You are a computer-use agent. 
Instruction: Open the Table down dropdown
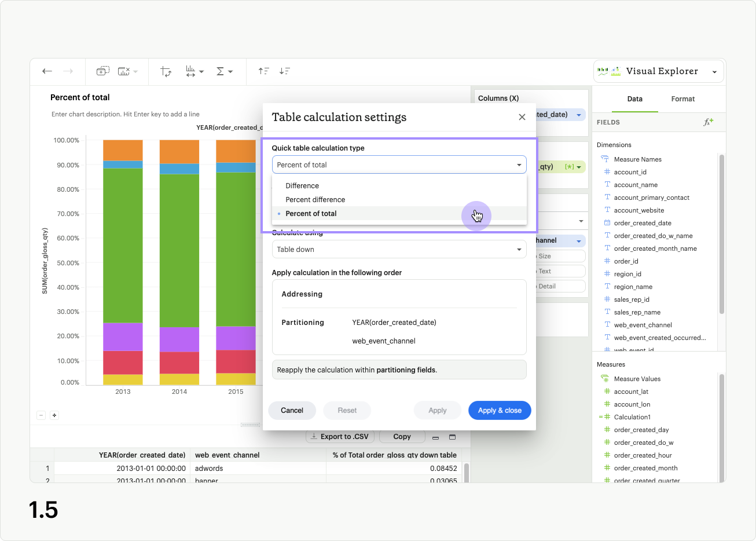[x=399, y=249]
